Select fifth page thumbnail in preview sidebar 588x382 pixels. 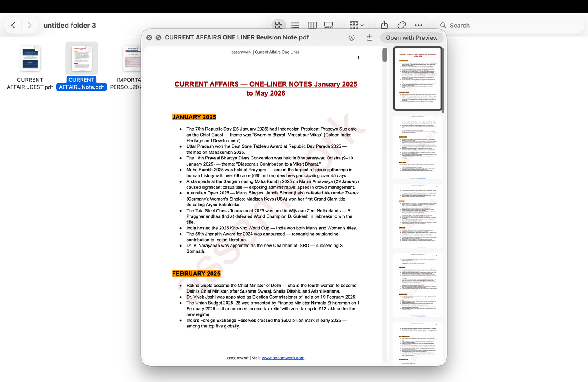418,343
